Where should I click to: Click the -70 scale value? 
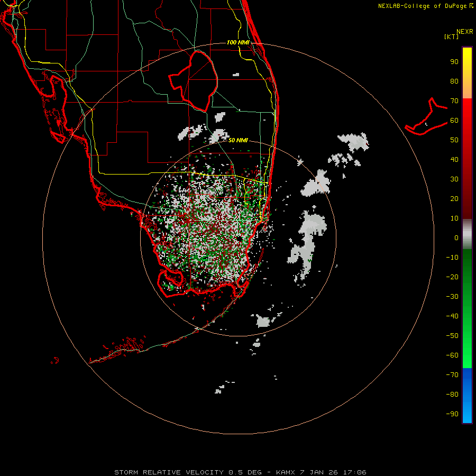pos(452,375)
